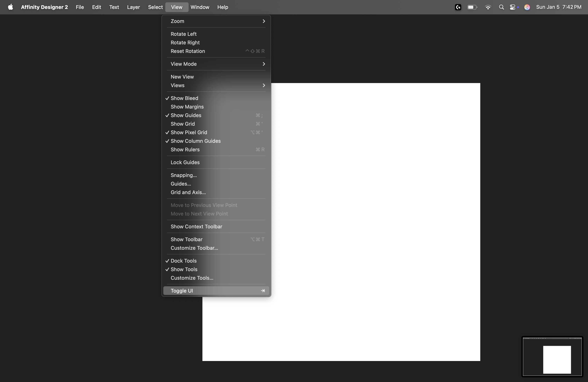Click Toggle UI menu item

(x=216, y=291)
